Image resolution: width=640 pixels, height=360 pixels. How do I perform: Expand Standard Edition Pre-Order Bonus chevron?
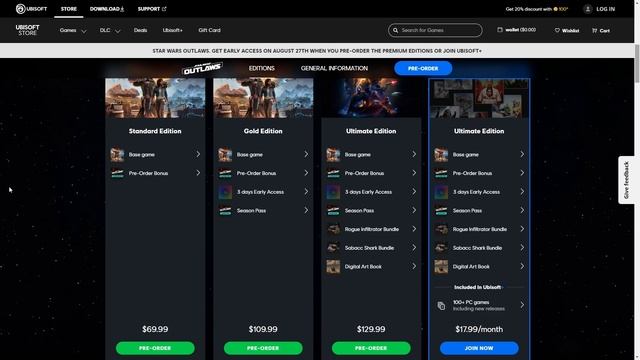click(x=198, y=173)
